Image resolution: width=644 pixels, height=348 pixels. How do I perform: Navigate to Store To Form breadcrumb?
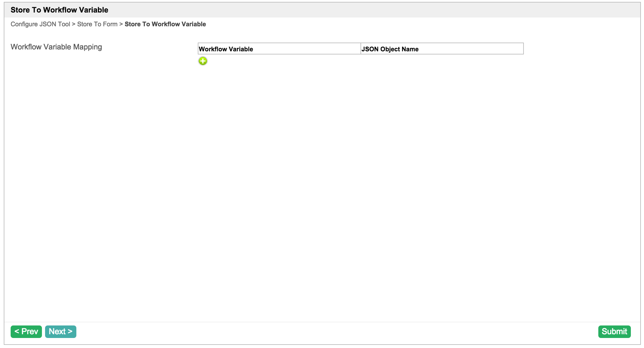97,24
